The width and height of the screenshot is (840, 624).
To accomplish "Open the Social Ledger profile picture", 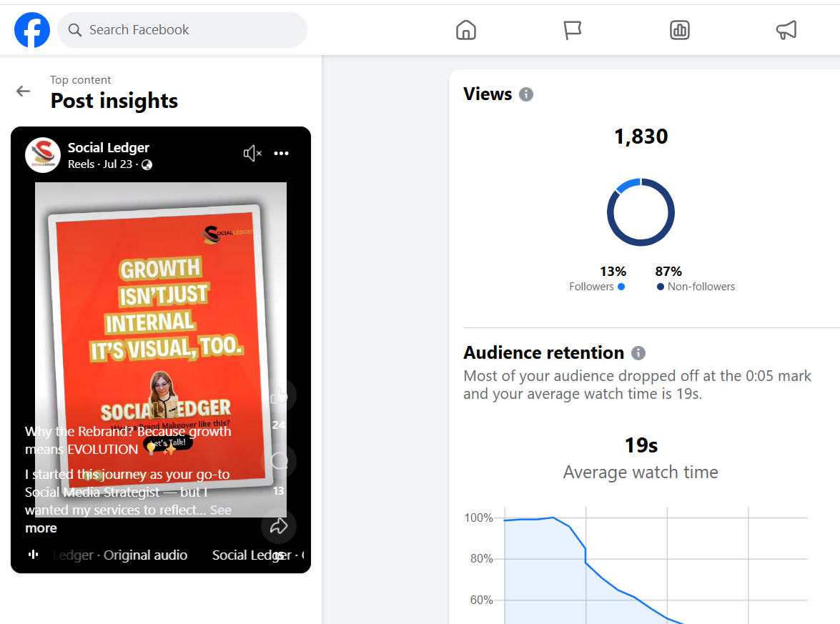I will coord(43,155).
